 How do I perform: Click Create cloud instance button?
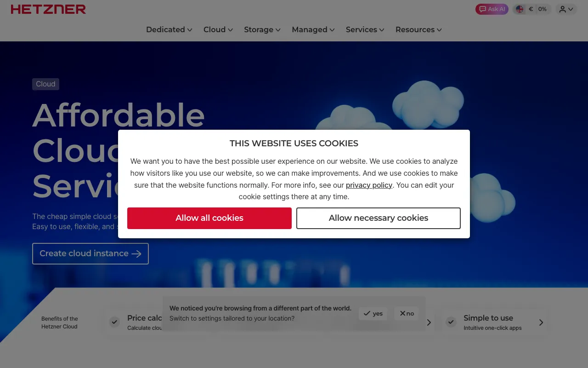coord(90,253)
